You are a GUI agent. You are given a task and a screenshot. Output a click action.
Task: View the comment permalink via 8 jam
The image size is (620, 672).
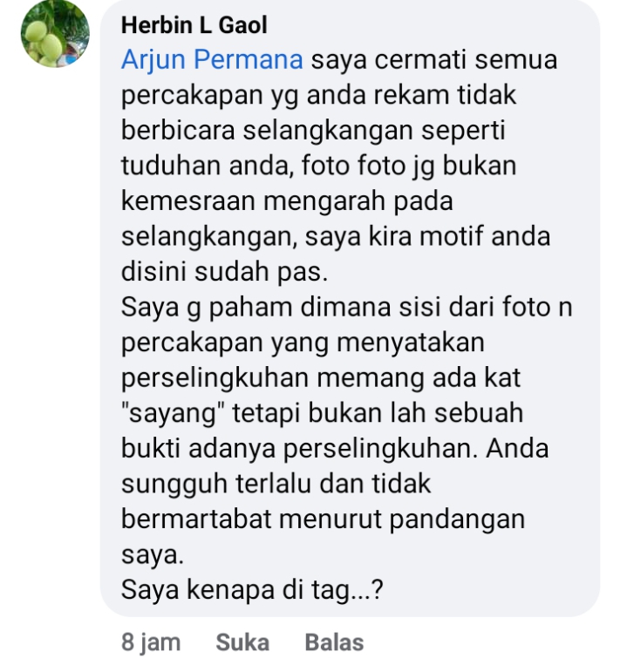(x=151, y=642)
